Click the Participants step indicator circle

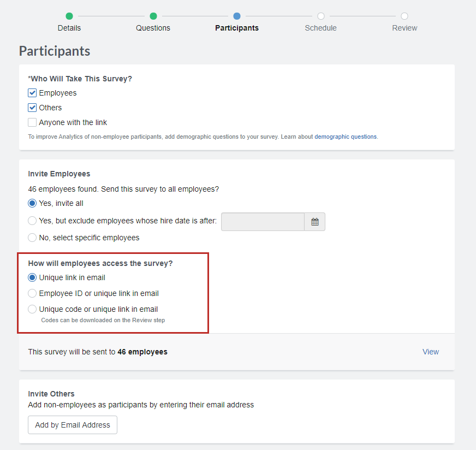click(236, 16)
